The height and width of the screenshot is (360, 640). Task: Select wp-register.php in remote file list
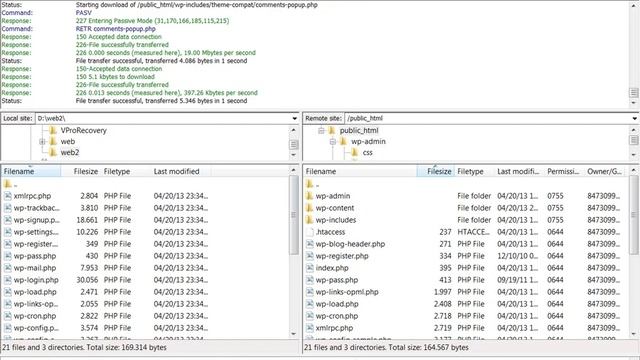pos(342,256)
